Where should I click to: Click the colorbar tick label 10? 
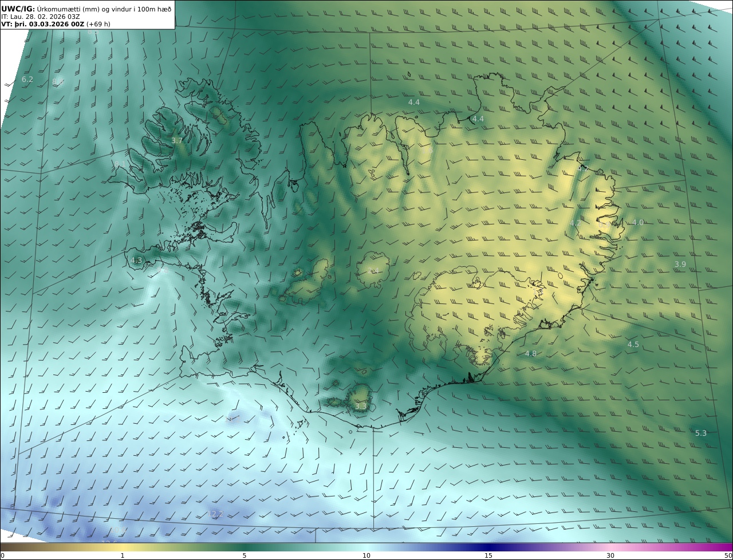tap(366, 555)
